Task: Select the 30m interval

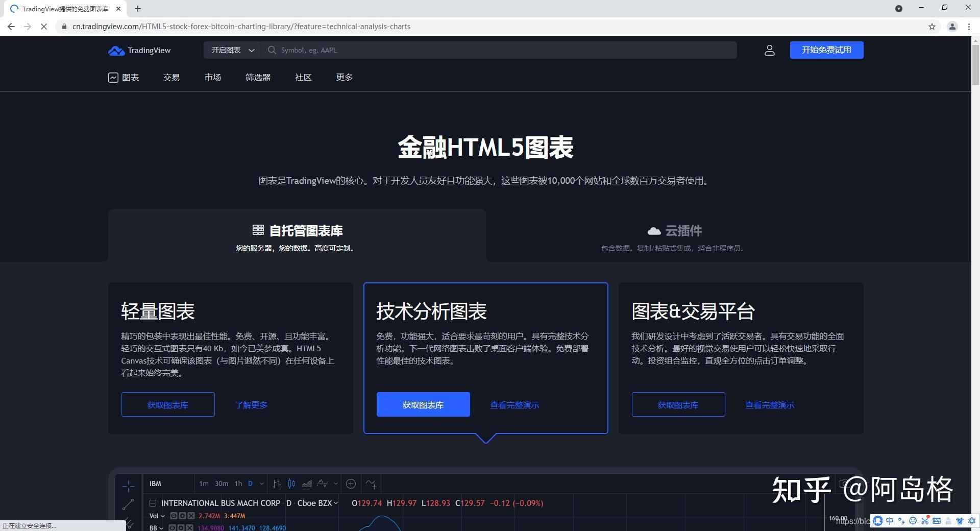Action: [x=222, y=484]
